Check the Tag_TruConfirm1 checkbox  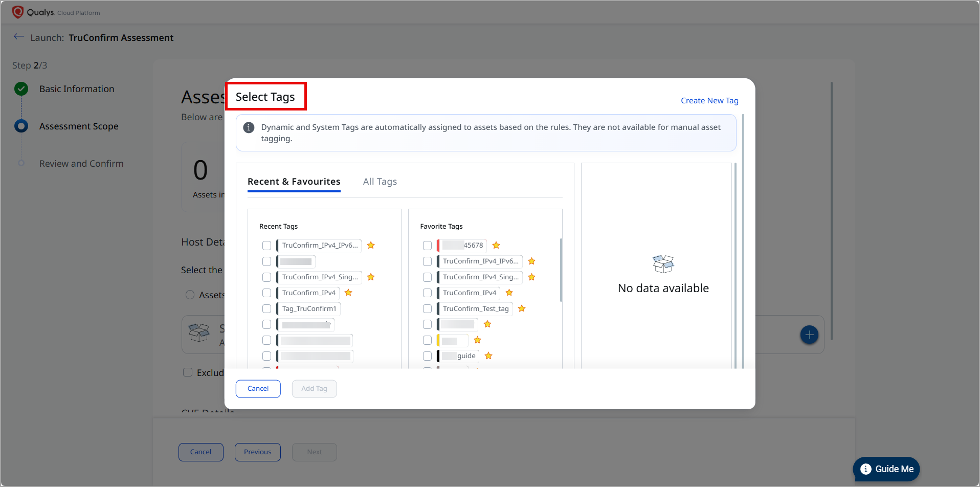pos(266,309)
